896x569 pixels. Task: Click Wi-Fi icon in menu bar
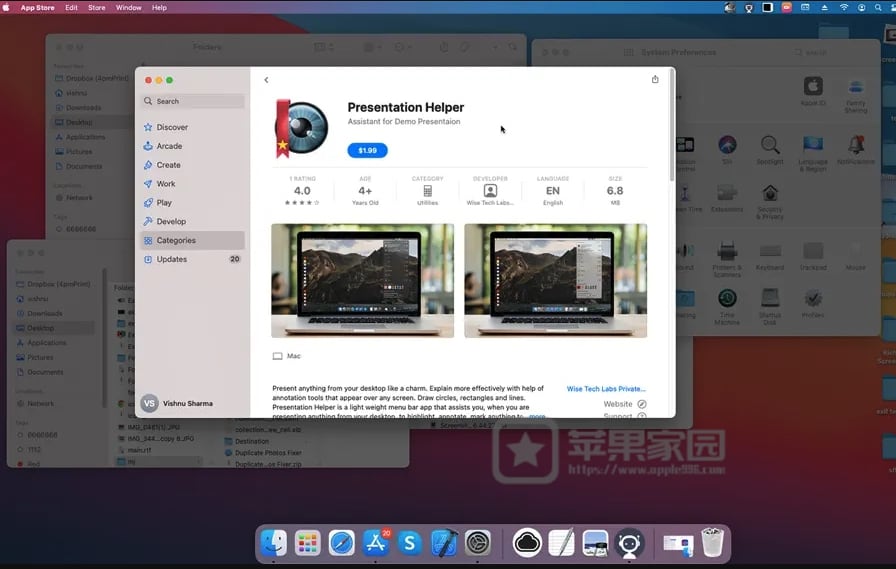click(843, 7)
